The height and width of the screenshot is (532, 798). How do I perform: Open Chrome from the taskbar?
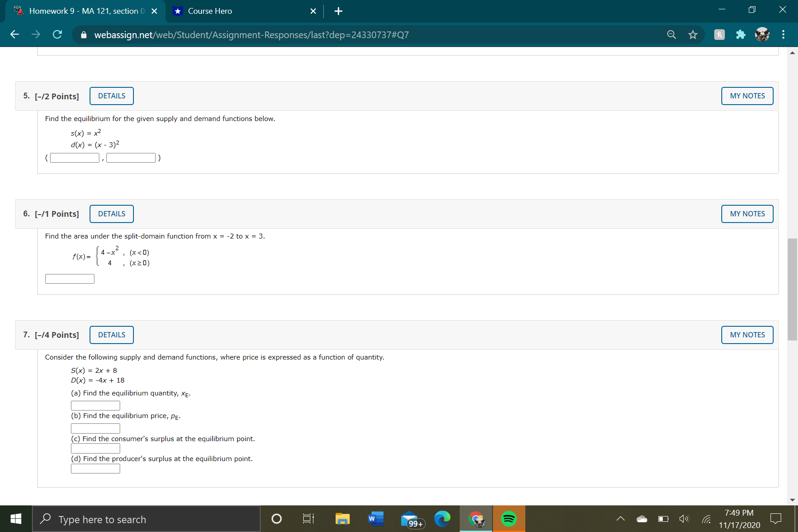tap(476, 519)
